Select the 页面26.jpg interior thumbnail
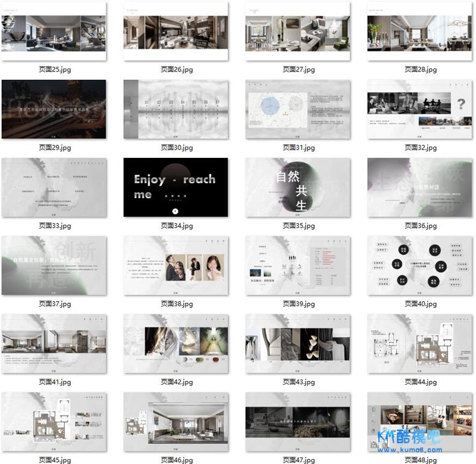476x464 pixels. tap(176, 31)
